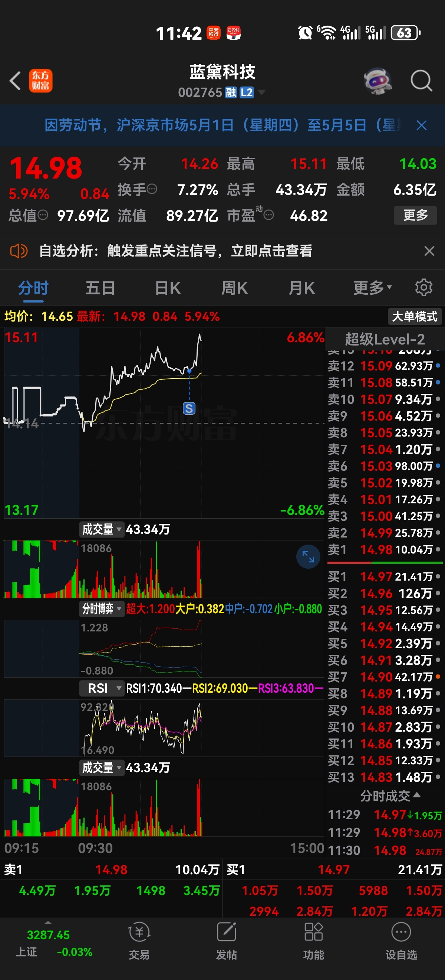Close the holiday notice banner
This screenshot has width=445, height=980.
[421, 125]
